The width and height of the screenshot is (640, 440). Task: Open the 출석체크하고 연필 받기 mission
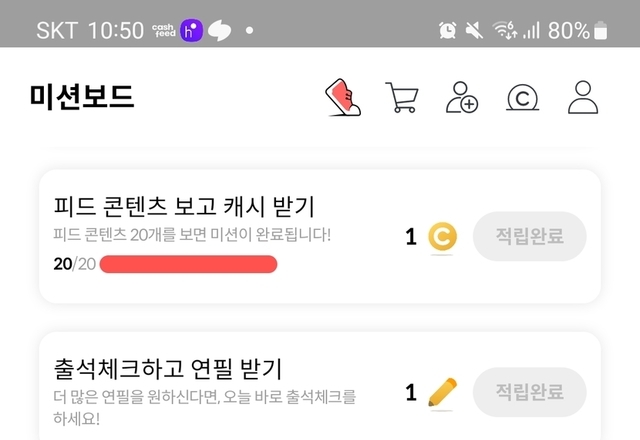pos(168,367)
